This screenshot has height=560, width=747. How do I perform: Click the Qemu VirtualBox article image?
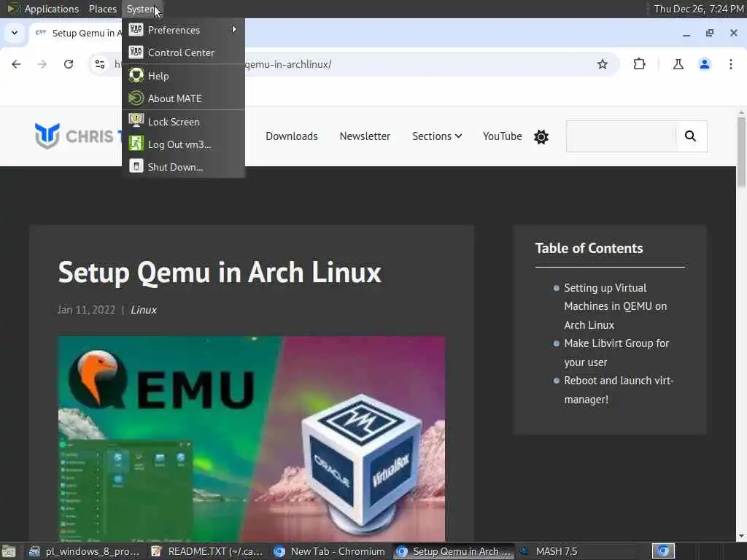pos(252,438)
